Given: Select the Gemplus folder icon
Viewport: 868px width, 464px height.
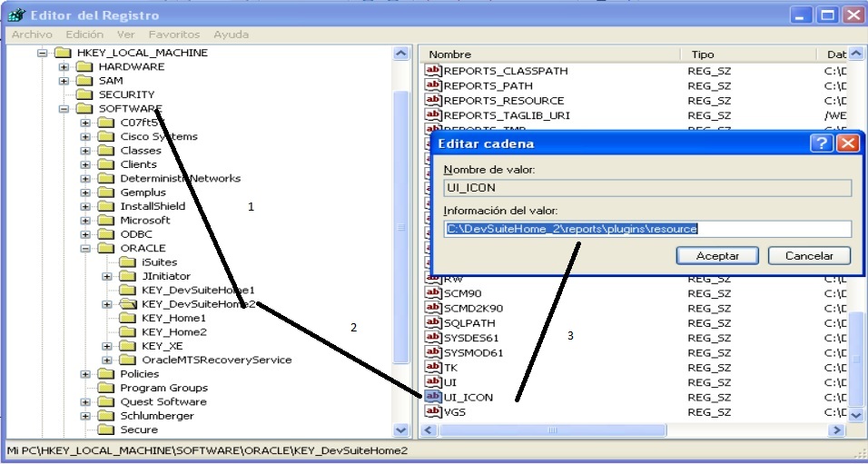Looking at the screenshot, I should point(105,193).
